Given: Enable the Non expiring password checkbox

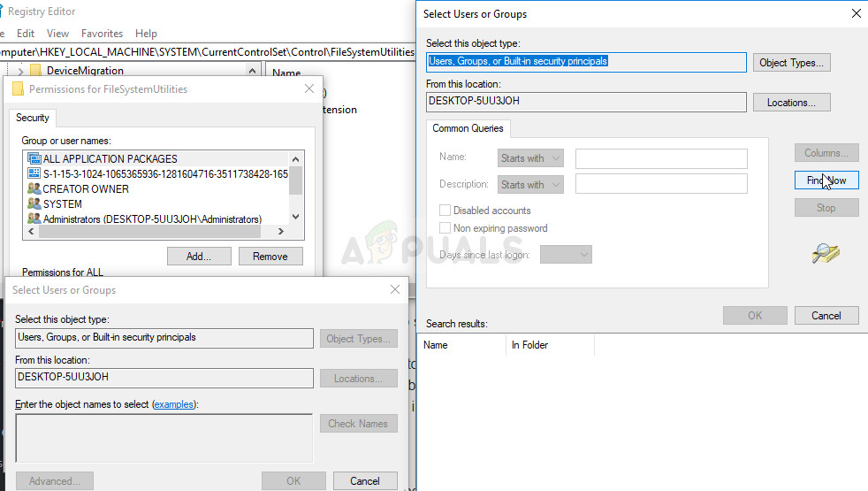Looking at the screenshot, I should pyautogui.click(x=445, y=227).
